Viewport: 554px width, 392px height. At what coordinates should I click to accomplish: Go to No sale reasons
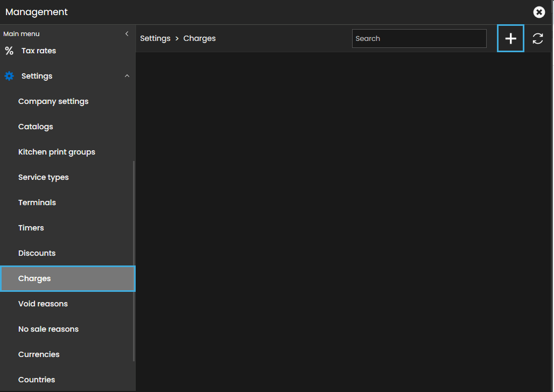coord(48,329)
